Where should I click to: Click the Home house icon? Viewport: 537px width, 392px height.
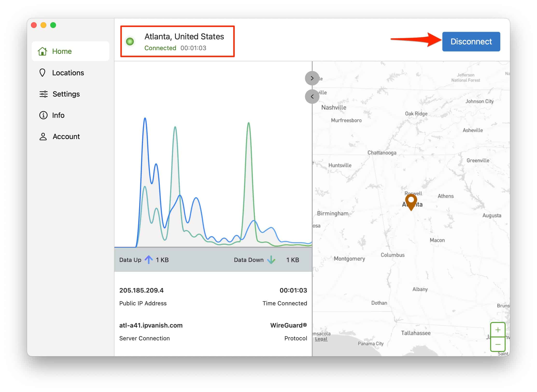point(42,51)
